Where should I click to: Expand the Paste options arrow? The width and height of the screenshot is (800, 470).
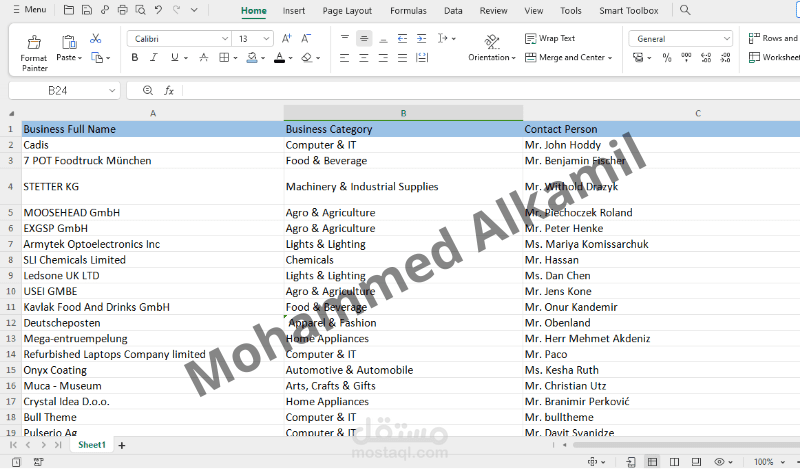80,58
